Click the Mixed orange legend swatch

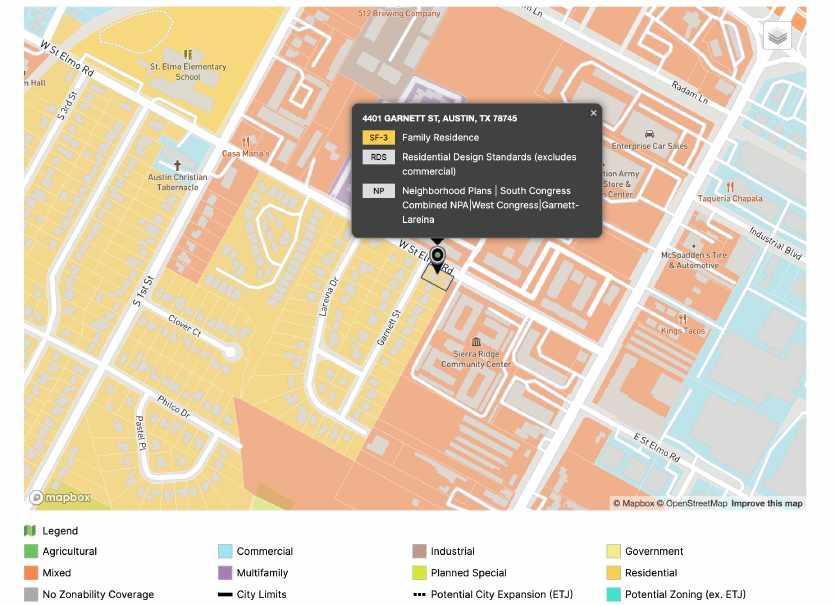(31, 573)
